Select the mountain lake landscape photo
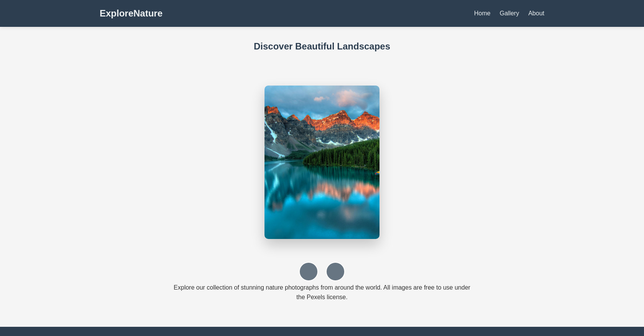 tap(322, 162)
